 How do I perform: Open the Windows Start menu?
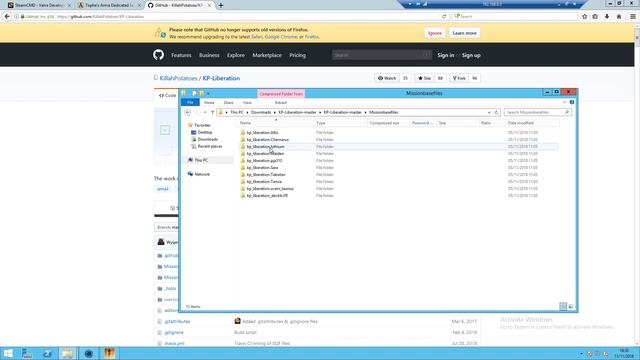(8, 353)
